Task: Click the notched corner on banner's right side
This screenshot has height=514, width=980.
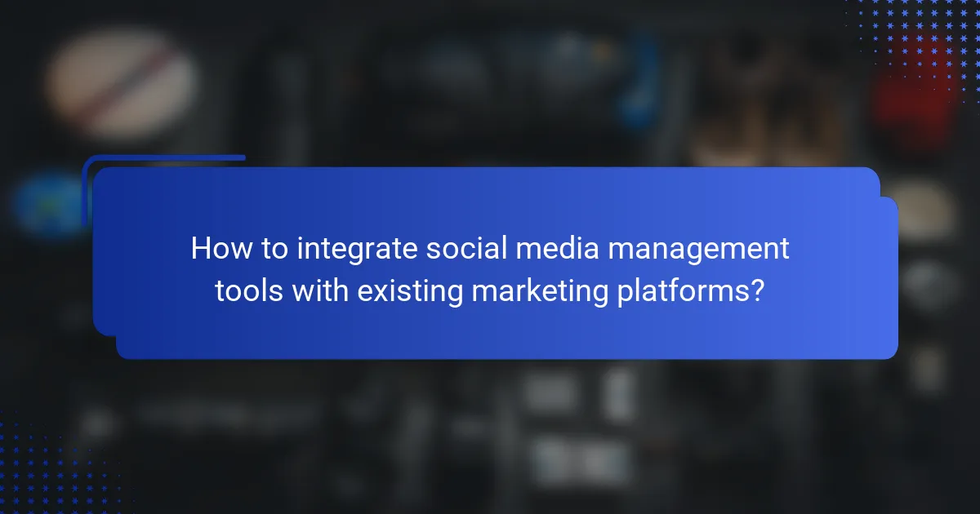Action: (882, 196)
